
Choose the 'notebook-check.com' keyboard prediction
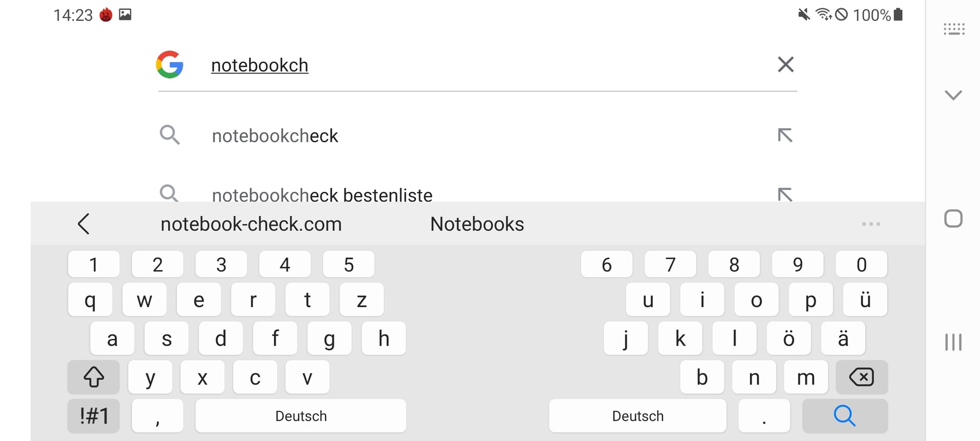tap(251, 224)
